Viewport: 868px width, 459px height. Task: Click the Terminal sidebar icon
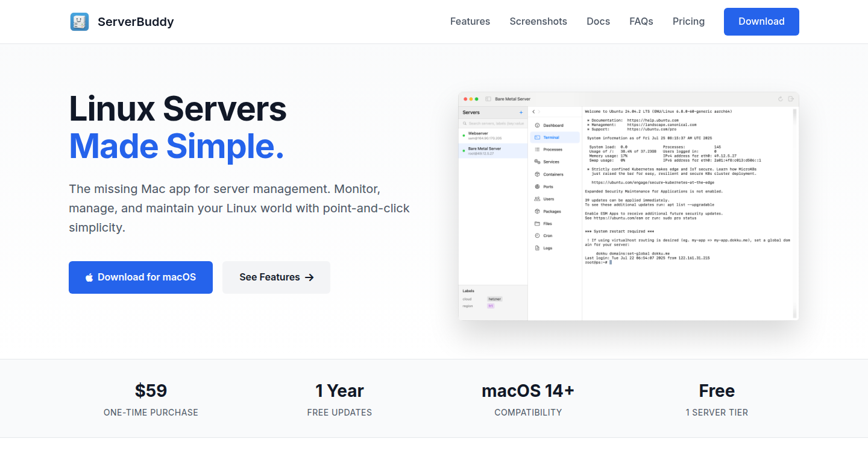[537, 138]
